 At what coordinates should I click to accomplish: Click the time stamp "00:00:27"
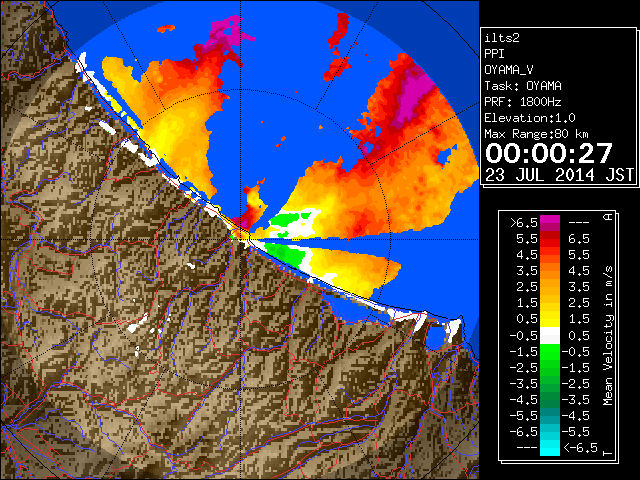pos(549,153)
